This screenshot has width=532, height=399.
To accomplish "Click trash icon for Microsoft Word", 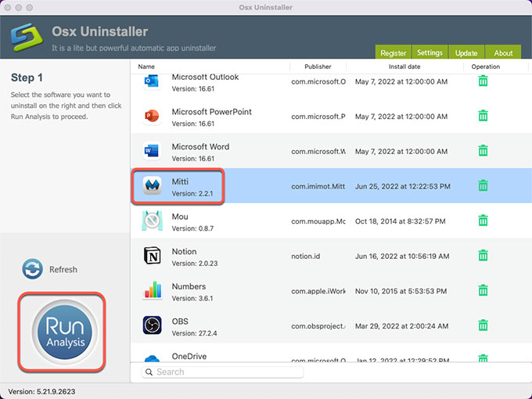I will click(483, 151).
